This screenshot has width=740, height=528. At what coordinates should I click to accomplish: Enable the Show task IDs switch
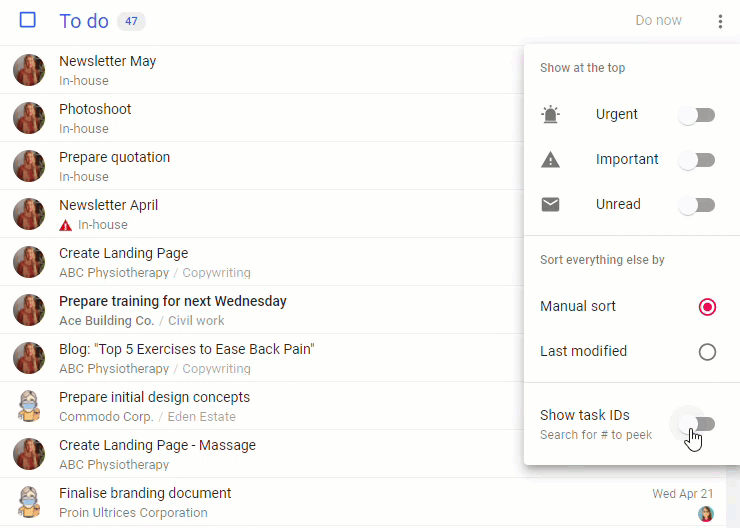click(697, 424)
